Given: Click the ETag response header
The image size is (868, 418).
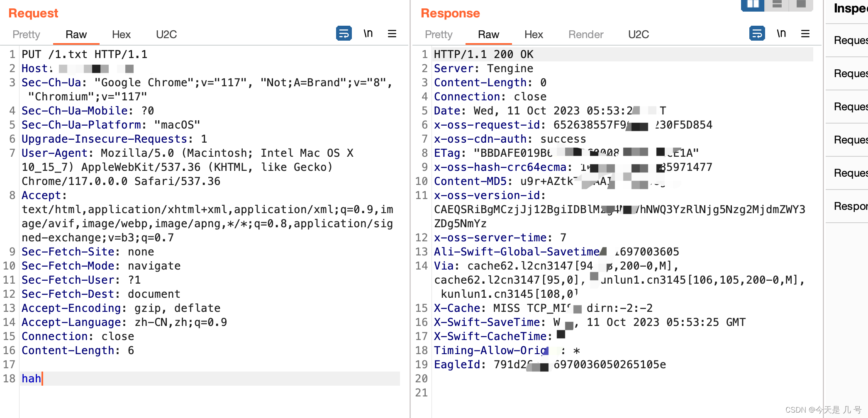Looking at the screenshot, I should (567, 153).
